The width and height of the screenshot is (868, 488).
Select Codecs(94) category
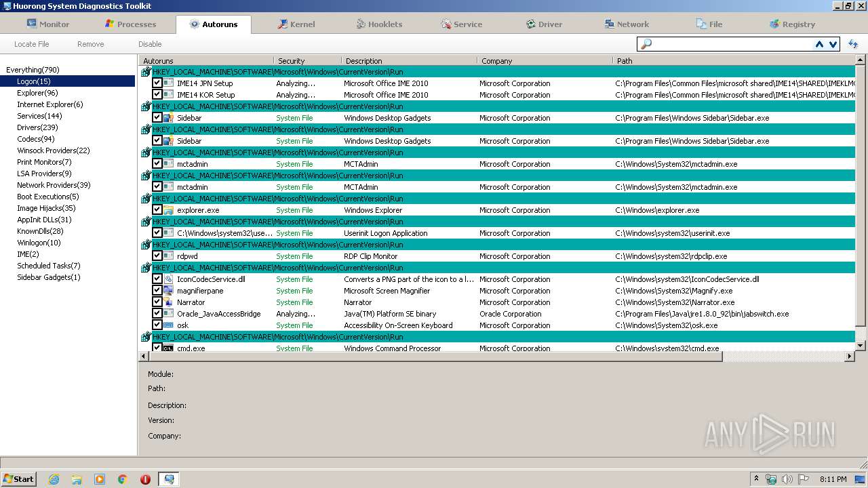coord(36,139)
